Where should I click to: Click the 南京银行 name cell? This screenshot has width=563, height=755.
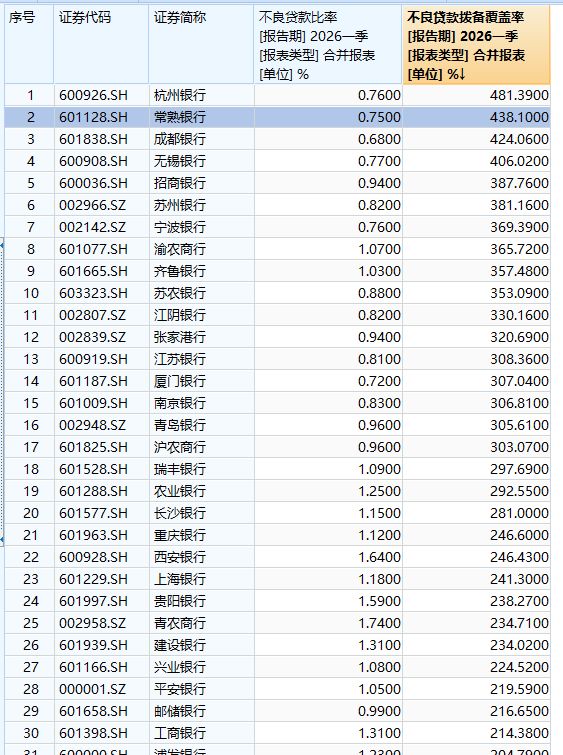(x=180, y=403)
